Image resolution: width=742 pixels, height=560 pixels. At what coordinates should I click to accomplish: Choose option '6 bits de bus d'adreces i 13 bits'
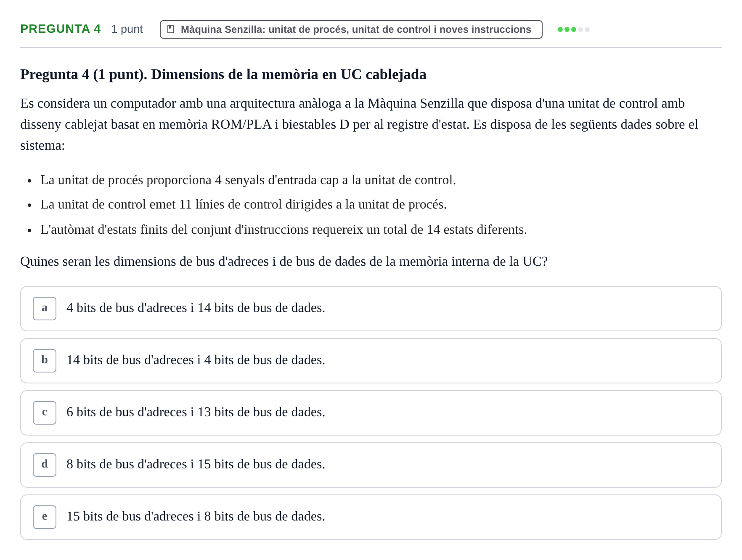(371, 413)
